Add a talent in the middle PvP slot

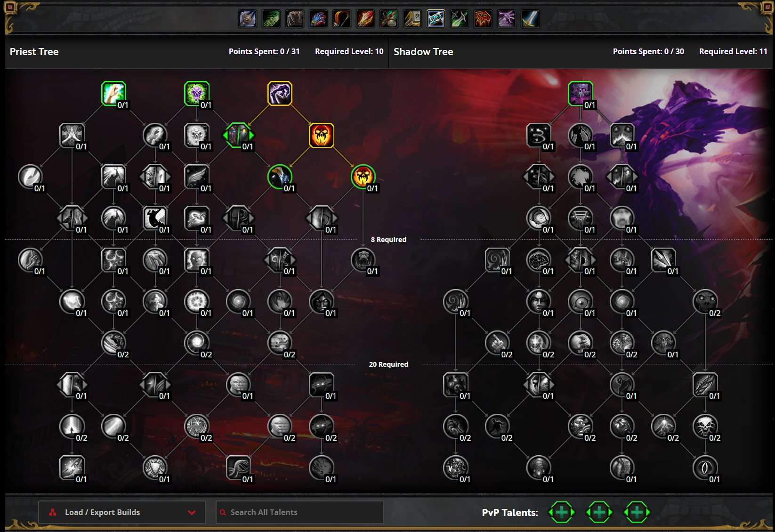coord(599,512)
